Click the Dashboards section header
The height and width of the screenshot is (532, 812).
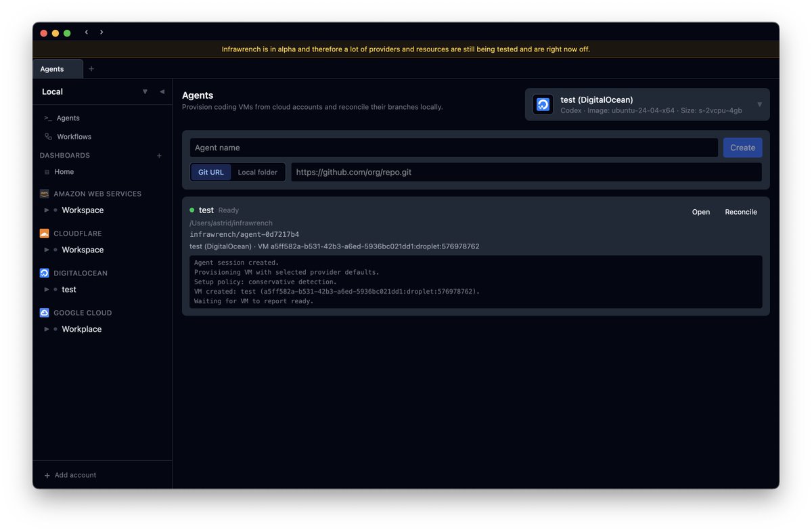[x=65, y=156]
